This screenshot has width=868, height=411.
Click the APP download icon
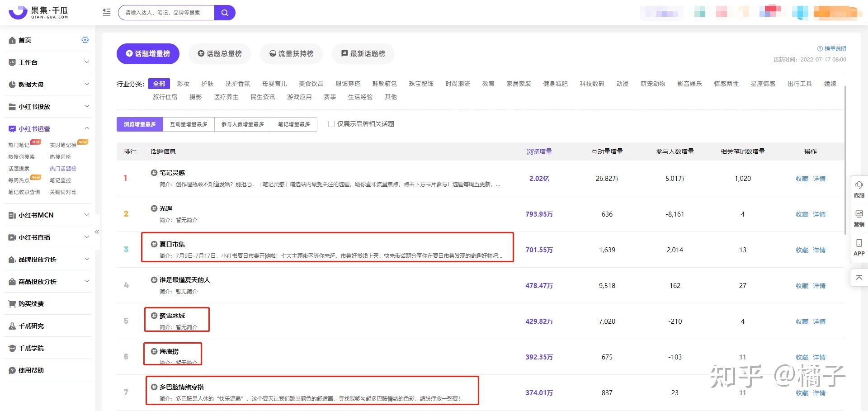pyautogui.click(x=859, y=246)
